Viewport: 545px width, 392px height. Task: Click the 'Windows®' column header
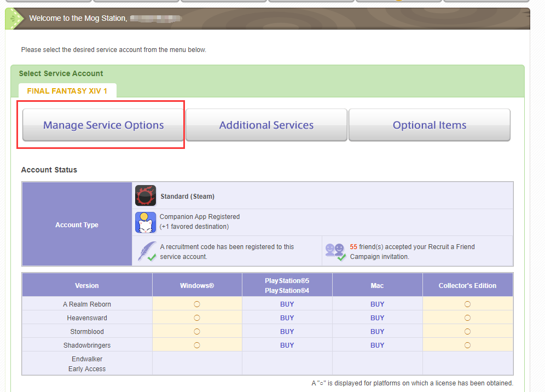coord(197,285)
